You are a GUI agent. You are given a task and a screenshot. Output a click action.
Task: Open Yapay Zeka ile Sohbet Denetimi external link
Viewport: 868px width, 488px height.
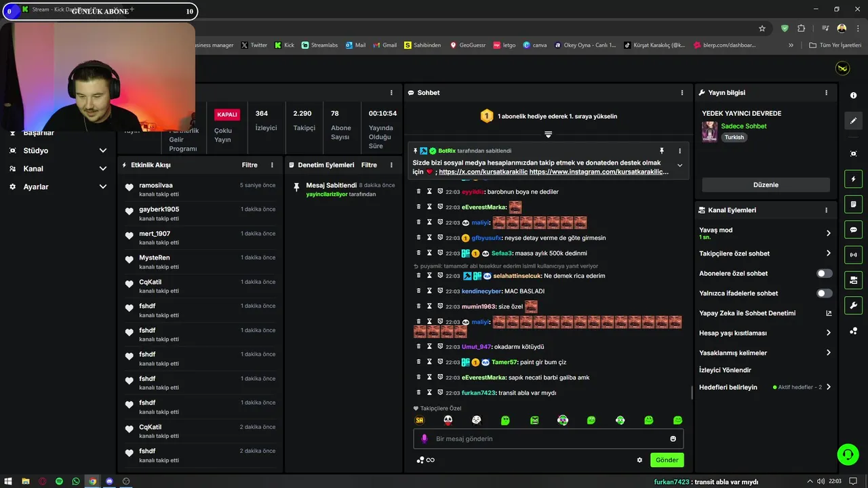click(x=828, y=313)
